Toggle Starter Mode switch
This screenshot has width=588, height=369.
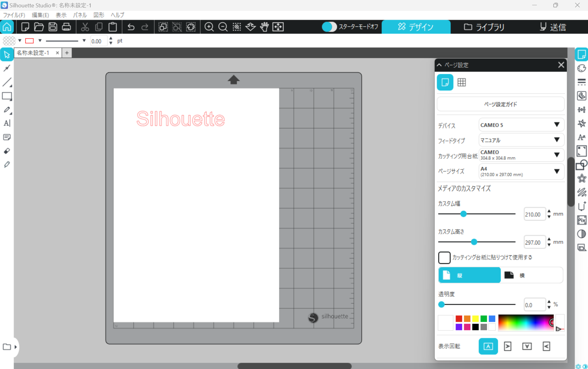click(329, 27)
